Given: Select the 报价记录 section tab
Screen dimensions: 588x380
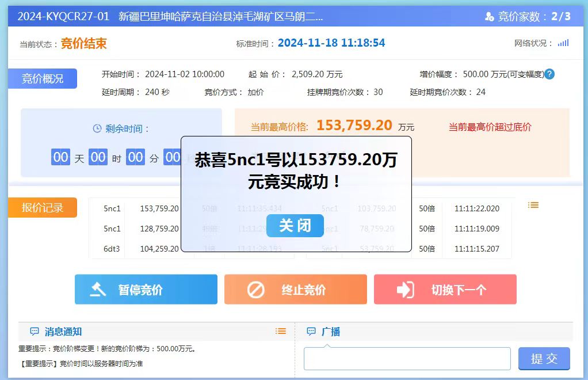Looking at the screenshot, I should pos(43,207).
